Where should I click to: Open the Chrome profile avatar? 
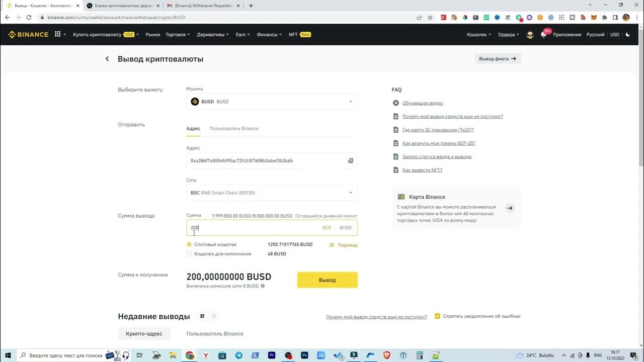coord(626,17)
